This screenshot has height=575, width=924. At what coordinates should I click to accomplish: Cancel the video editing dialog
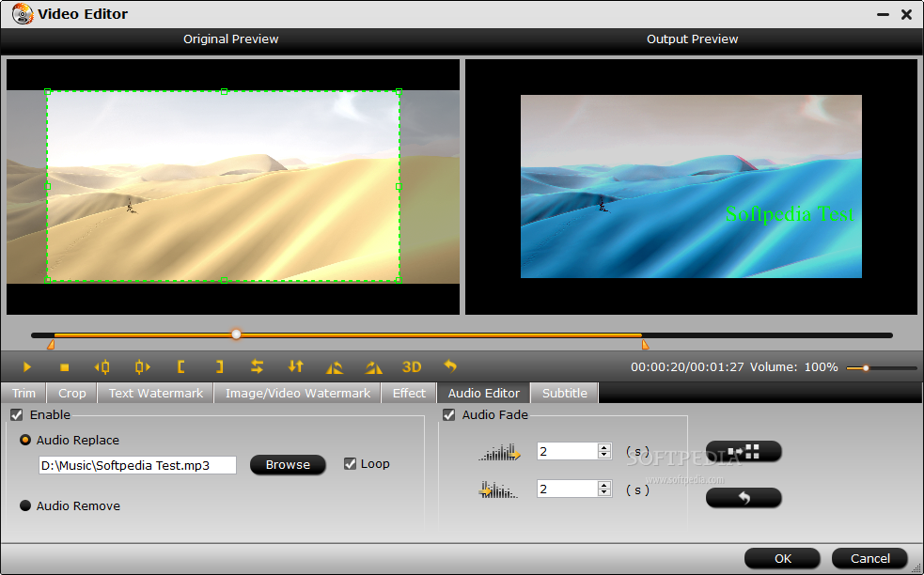click(x=869, y=558)
